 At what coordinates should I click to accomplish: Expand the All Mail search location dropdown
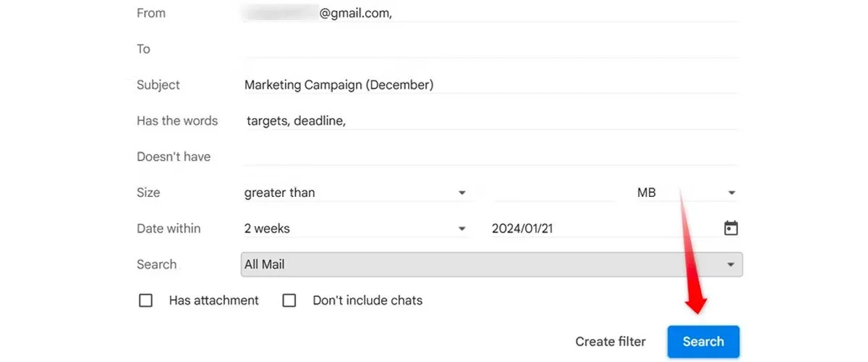point(491,264)
